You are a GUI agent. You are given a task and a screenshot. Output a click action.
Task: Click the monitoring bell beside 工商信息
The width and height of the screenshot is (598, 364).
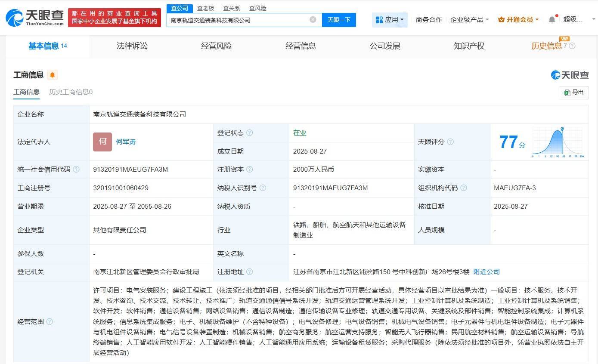(52, 74)
